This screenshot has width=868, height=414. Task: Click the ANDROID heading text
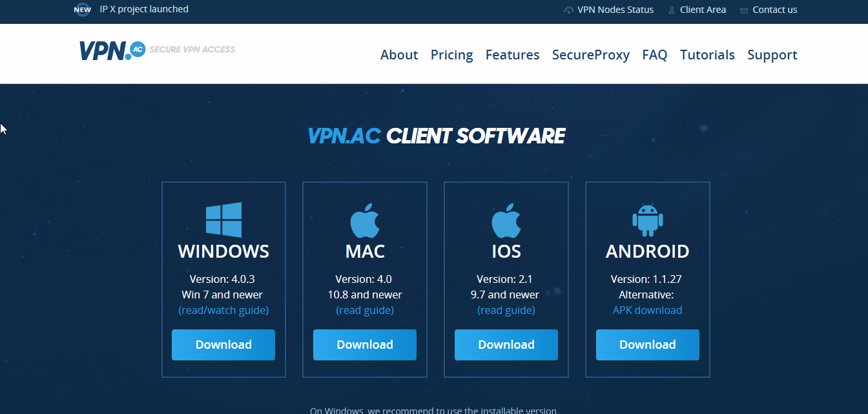(x=648, y=251)
